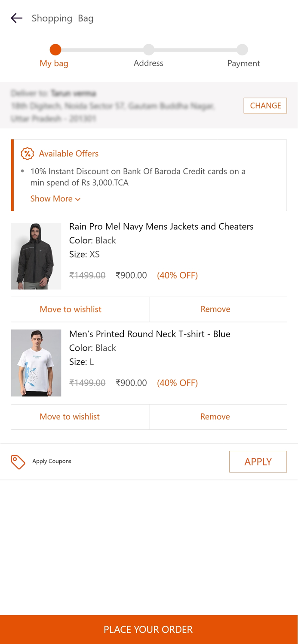Click the My bag progress step dot
Screen dimensions: 298x644
pyautogui.click(x=54, y=49)
